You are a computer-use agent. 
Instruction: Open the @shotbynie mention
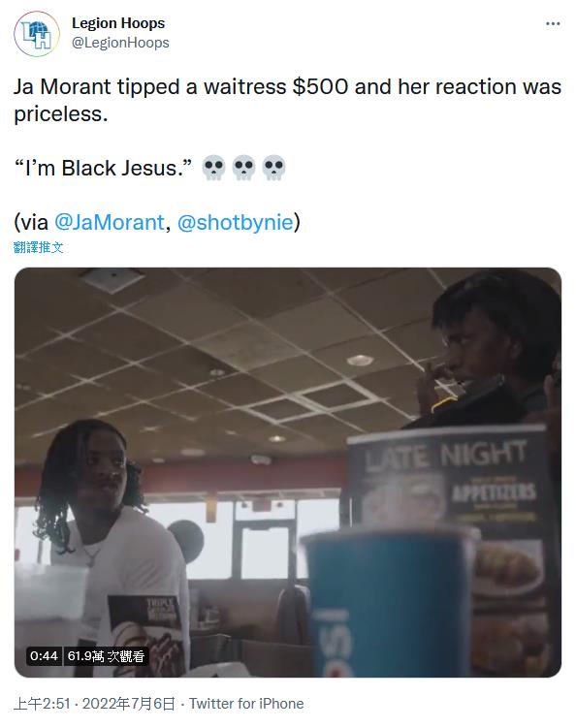[235, 222]
